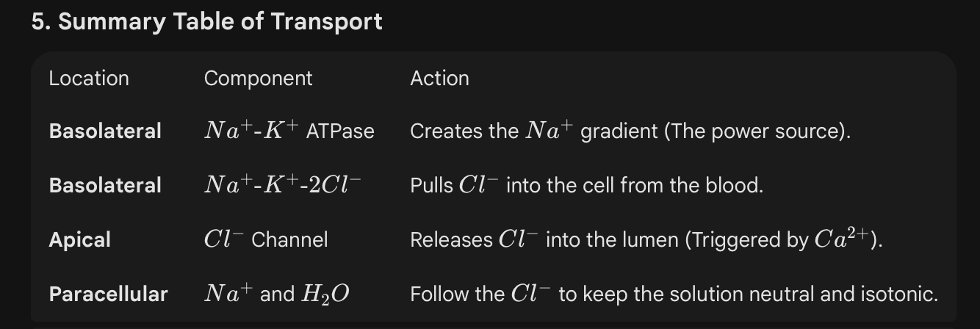Image resolution: width=980 pixels, height=329 pixels.
Task: Click the "Na+ and" component text
Action: [250, 294]
